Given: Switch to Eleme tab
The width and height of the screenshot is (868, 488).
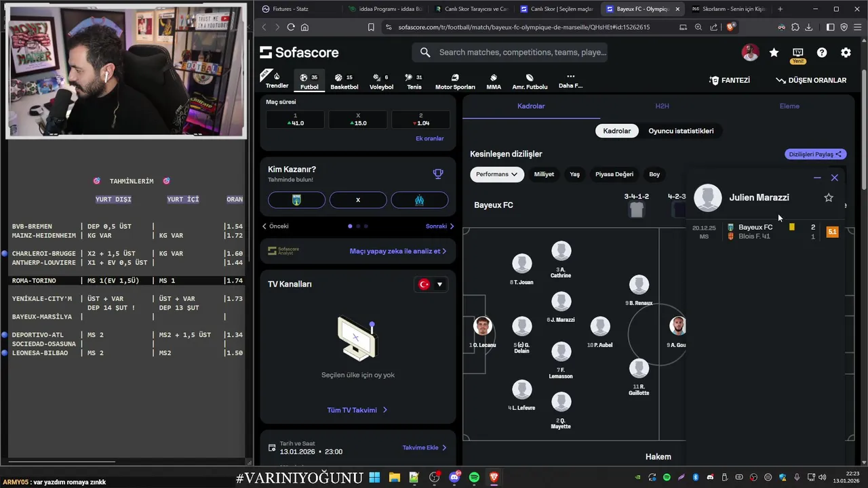Looking at the screenshot, I should pyautogui.click(x=789, y=106).
